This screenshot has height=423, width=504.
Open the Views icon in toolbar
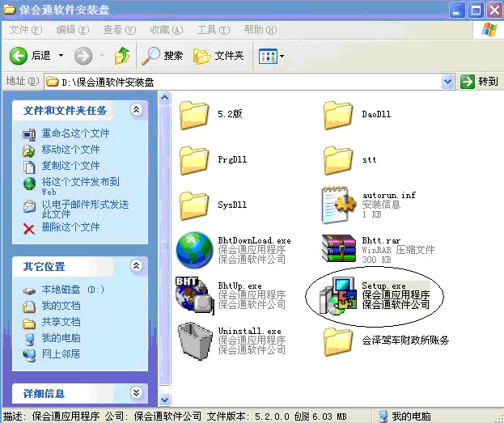268,56
